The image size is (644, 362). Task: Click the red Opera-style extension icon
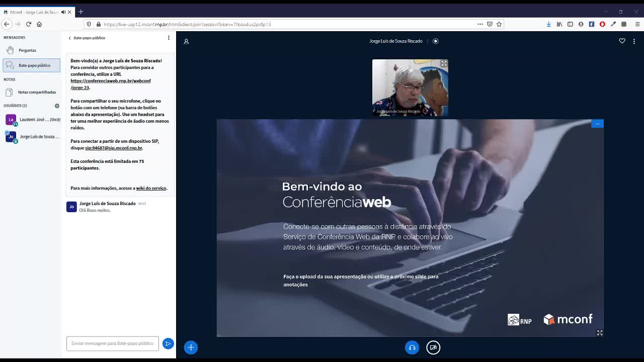[602, 24]
